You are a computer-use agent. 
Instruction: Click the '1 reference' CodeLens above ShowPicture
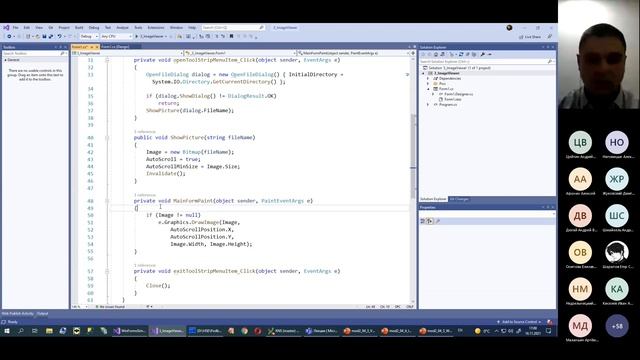pyautogui.click(x=144, y=131)
